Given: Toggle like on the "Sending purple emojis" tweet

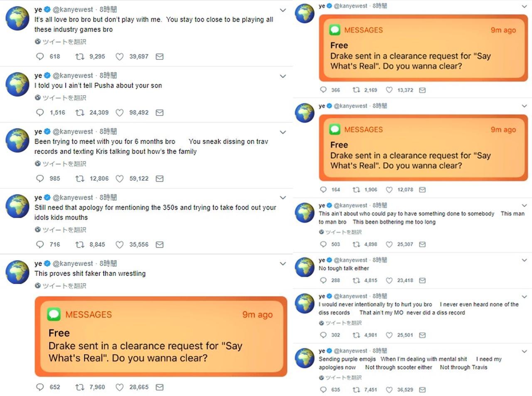Looking at the screenshot, I should [x=389, y=390].
